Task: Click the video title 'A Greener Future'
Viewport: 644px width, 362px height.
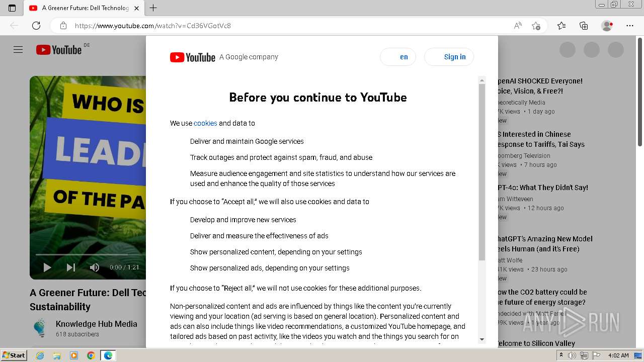Action: [x=88, y=300]
